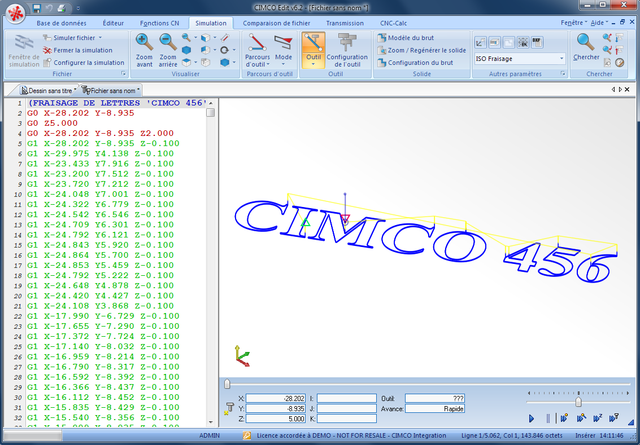Open the Fonctions CN tab
Image resolution: width=640 pixels, height=445 pixels.
[159, 23]
